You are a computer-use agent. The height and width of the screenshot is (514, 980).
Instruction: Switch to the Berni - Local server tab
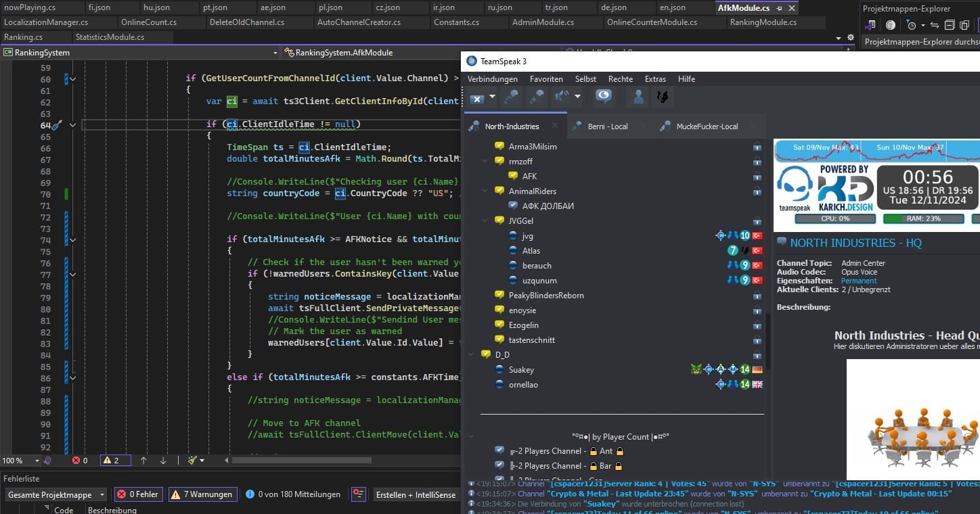(x=607, y=126)
